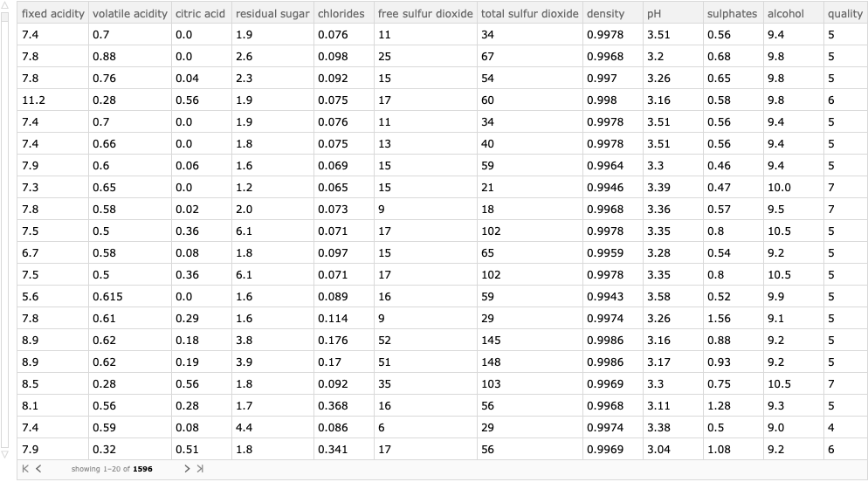Click the 'total sulfur dioxide' column header
The height and width of the screenshot is (496, 868).
click(529, 13)
